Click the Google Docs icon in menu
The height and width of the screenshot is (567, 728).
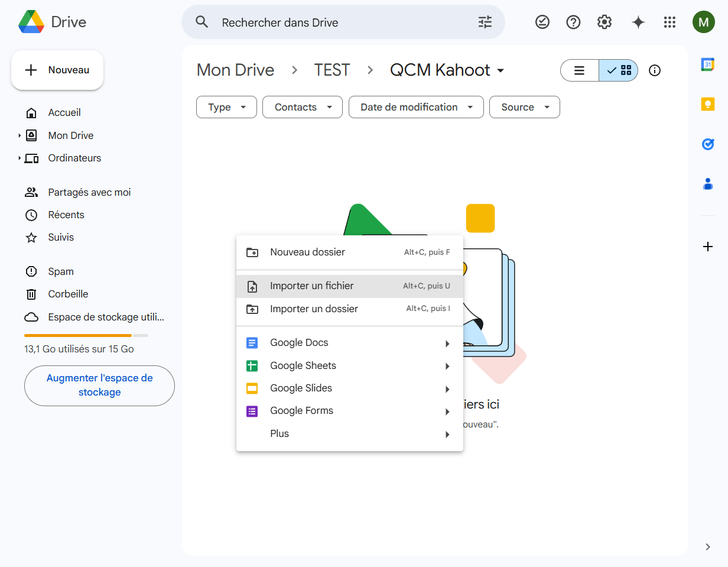pos(252,343)
